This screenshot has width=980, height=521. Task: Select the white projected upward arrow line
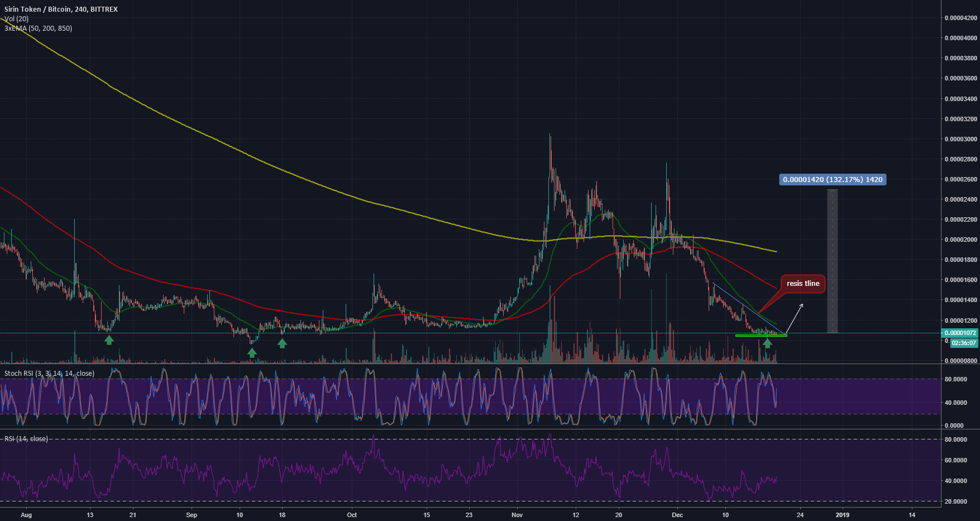(x=795, y=319)
